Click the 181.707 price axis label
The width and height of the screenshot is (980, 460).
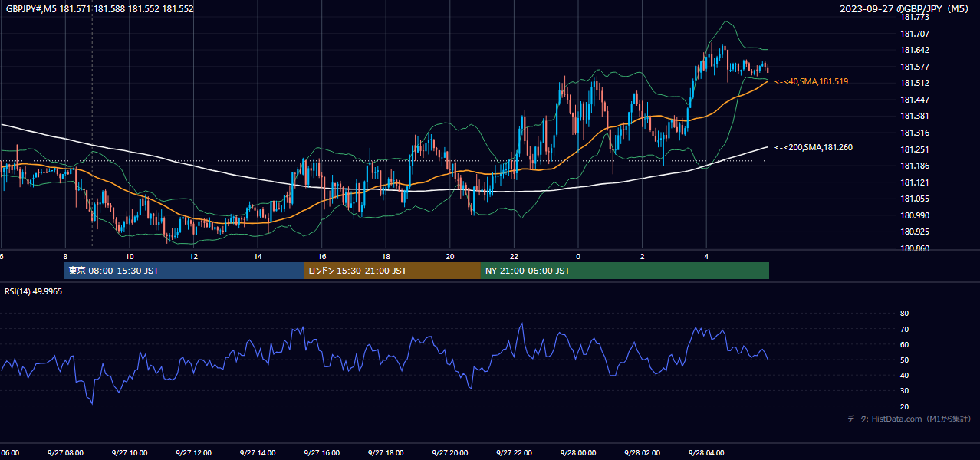pos(915,34)
